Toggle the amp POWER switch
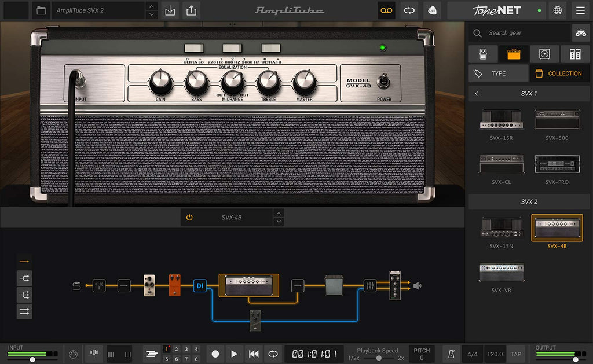593x364 pixels. pyautogui.click(x=383, y=81)
